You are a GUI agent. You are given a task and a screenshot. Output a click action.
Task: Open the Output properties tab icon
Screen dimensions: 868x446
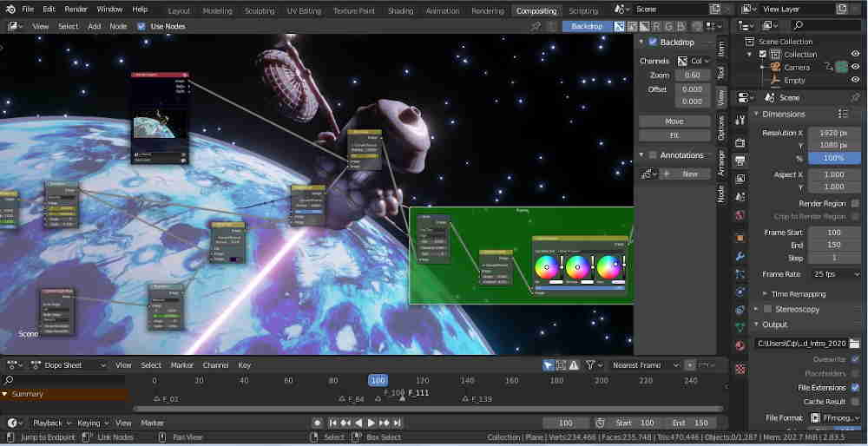coord(740,160)
